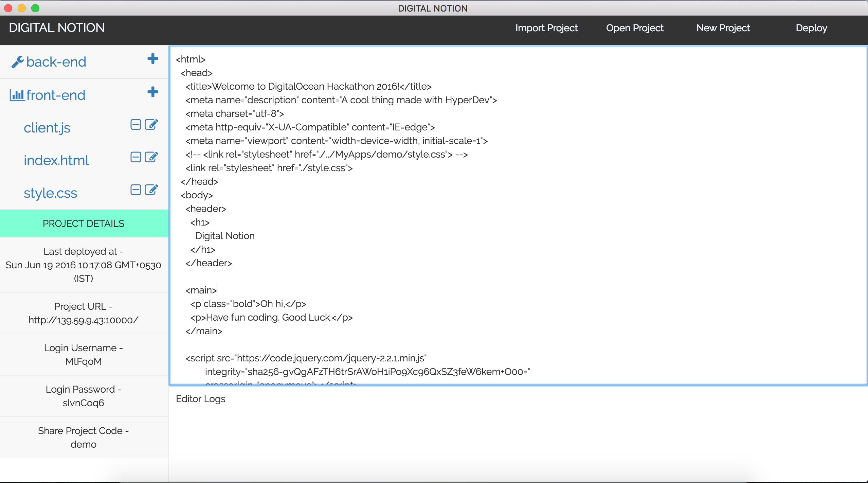The image size is (868, 483).
Task: Select Open Project in top navigation
Action: [x=635, y=28]
